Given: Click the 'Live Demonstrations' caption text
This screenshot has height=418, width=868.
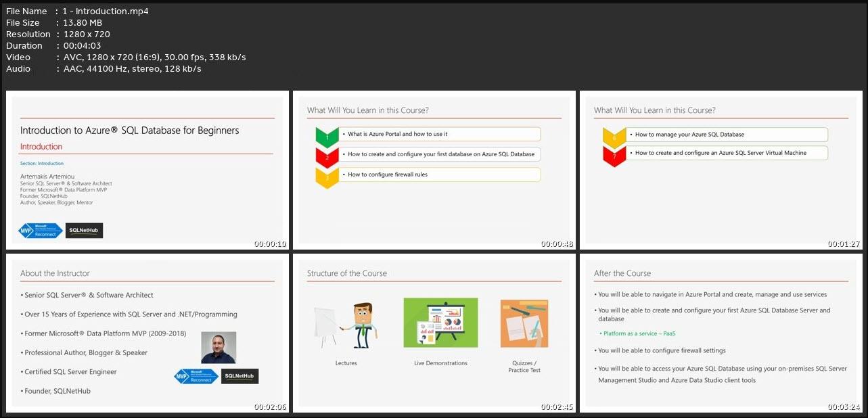Looking at the screenshot, I should (440, 363).
